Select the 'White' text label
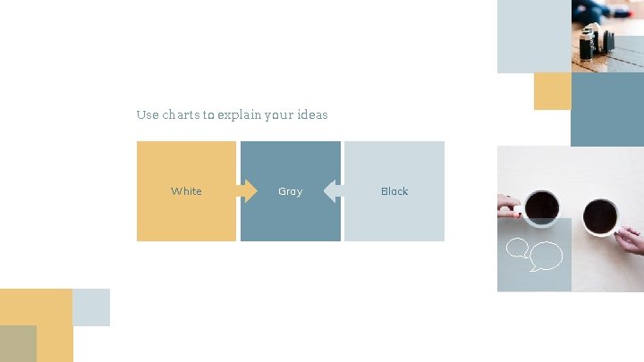644x362 pixels. 186,191
